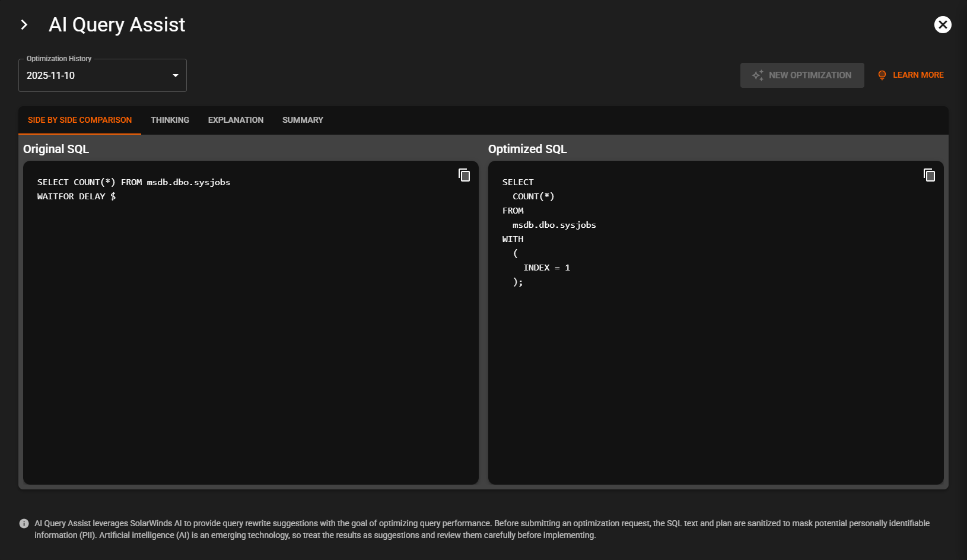Image resolution: width=967 pixels, height=560 pixels.
Task: Click the AI Query Assist title
Action: 117,25
